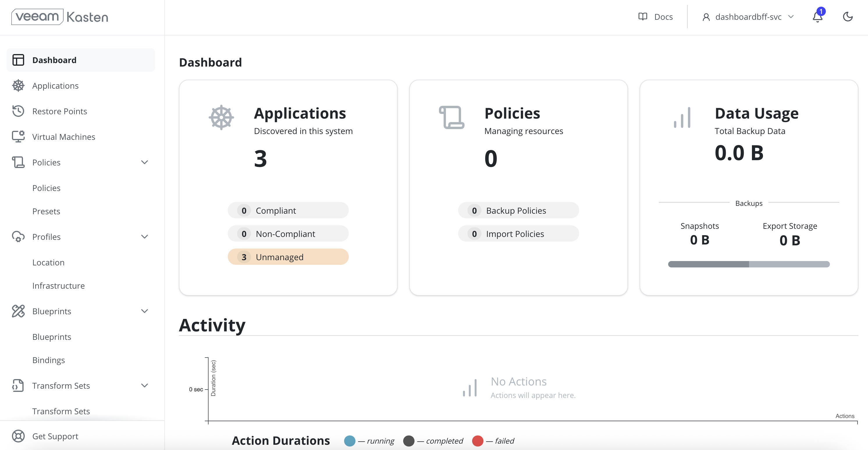
Task: Click the Data Usage storage progress bar
Action: [749, 265]
